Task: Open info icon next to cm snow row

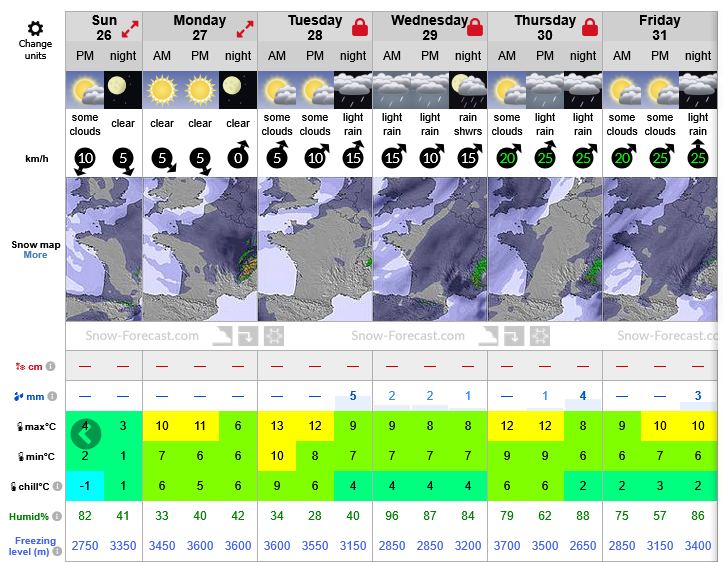Action: pyautogui.click(x=51, y=366)
